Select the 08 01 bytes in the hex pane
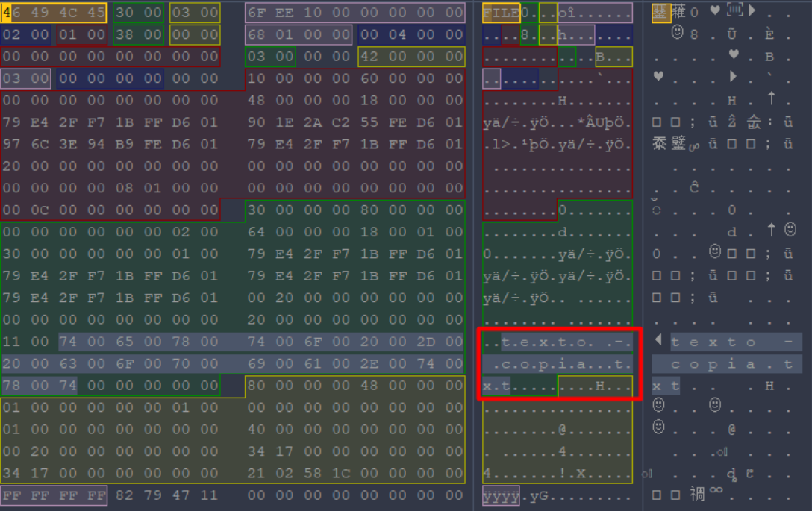 coord(138,188)
